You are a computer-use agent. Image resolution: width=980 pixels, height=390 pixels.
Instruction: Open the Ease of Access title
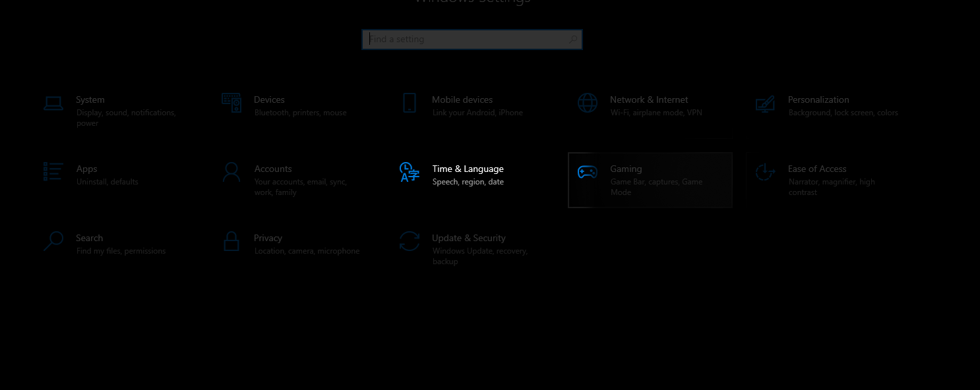coord(817,169)
